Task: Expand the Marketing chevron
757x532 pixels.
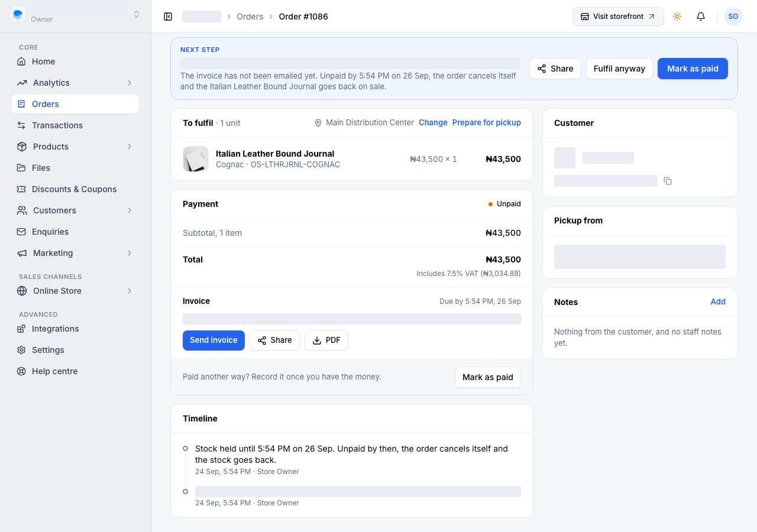Action: (130, 253)
